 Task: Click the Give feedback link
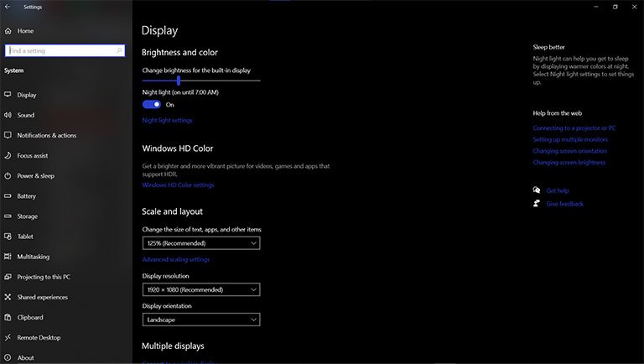click(564, 203)
